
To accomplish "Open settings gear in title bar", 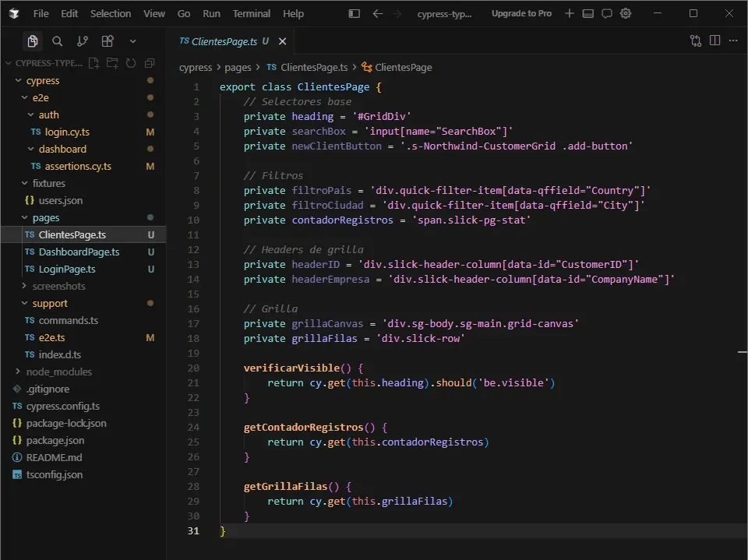I will (x=626, y=13).
